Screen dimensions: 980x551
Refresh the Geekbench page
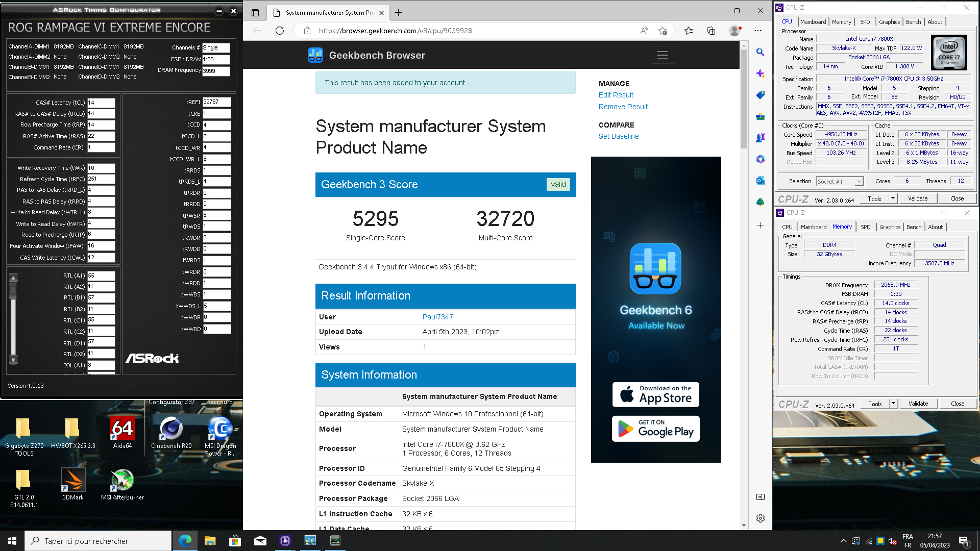[x=280, y=31]
